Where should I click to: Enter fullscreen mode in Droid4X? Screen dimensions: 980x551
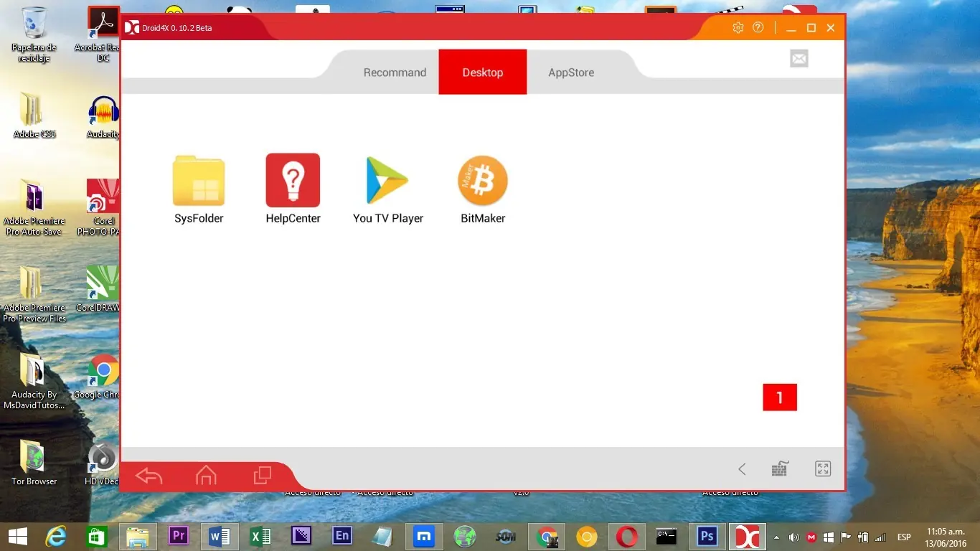(x=823, y=469)
